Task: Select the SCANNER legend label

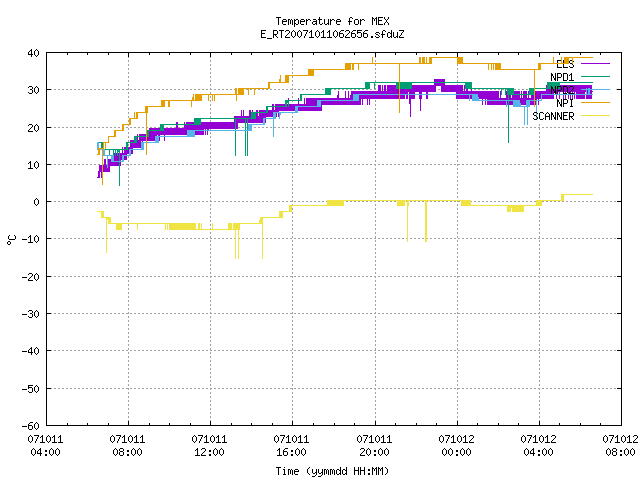Action: tap(553, 116)
